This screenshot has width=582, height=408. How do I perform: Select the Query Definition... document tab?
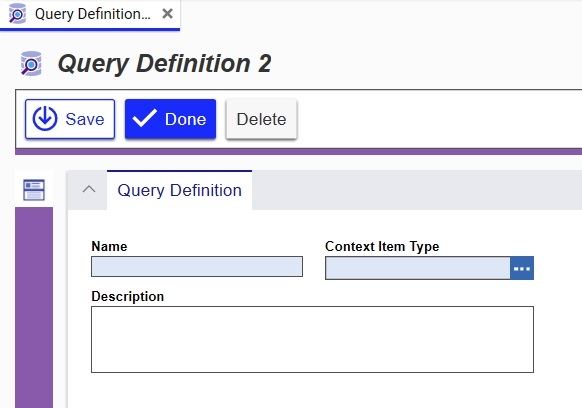(x=89, y=14)
